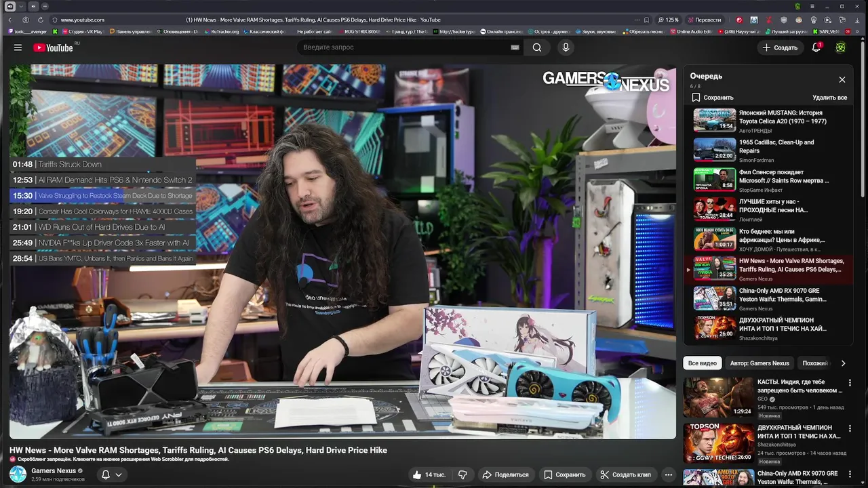
Task: Select 1965 Cadillac Clean-Up queue video
Action: (x=768, y=150)
